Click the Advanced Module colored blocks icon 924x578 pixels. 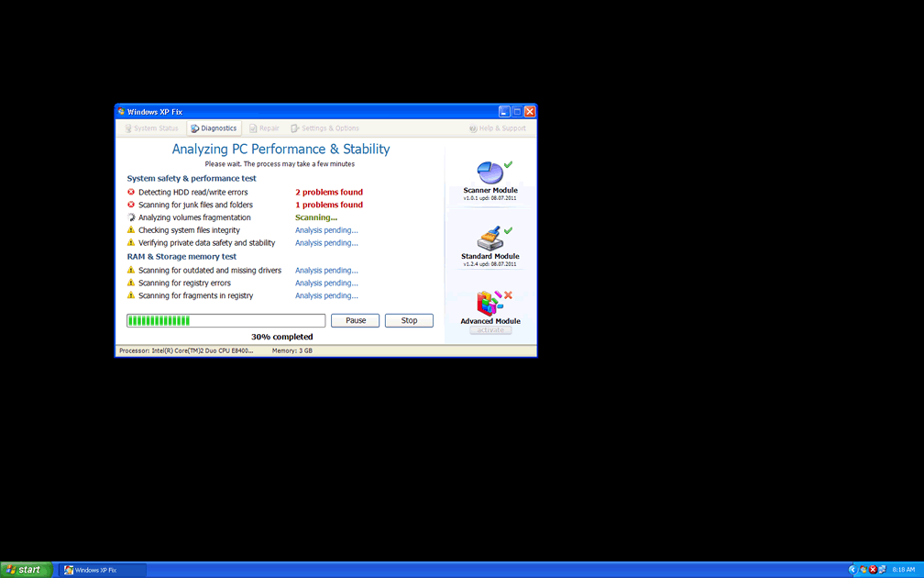point(489,304)
